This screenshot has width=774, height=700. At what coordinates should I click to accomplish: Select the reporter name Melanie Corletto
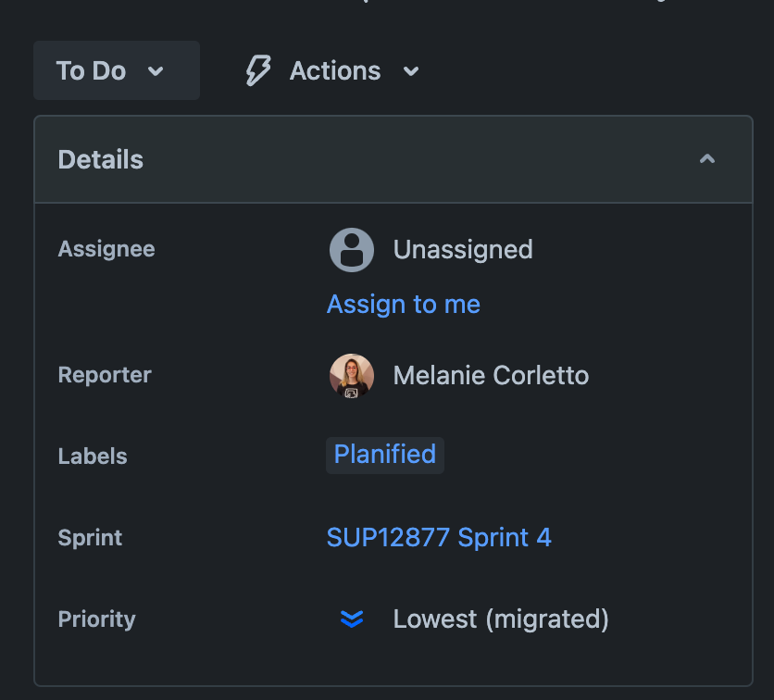click(491, 375)
